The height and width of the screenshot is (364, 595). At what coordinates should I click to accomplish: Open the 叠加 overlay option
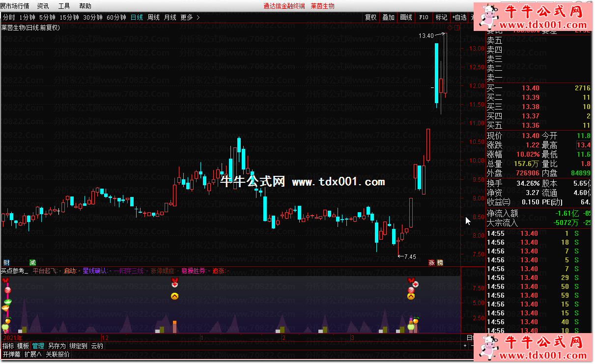[x=388, y=17]
